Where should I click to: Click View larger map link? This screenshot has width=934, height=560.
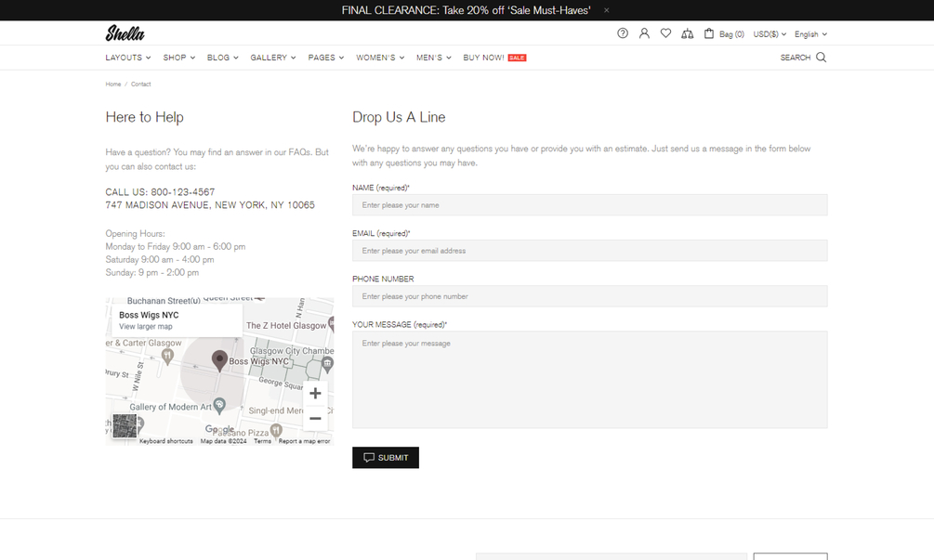click(145, 327)
